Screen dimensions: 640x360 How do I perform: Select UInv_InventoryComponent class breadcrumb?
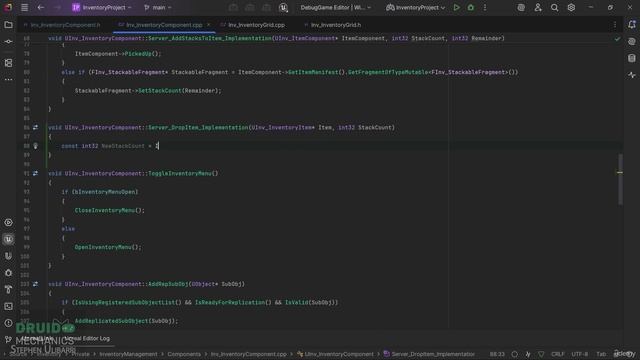[335, 354]
